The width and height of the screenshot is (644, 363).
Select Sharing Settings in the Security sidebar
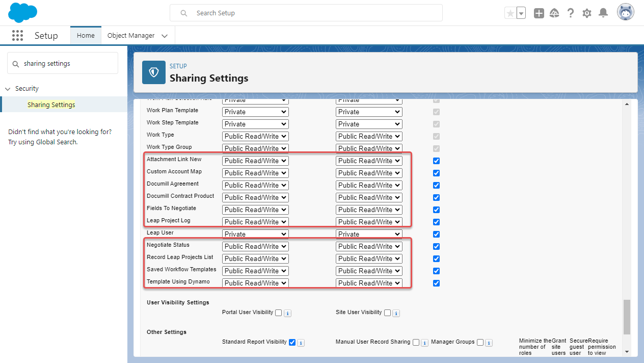[x=51, y=104]
